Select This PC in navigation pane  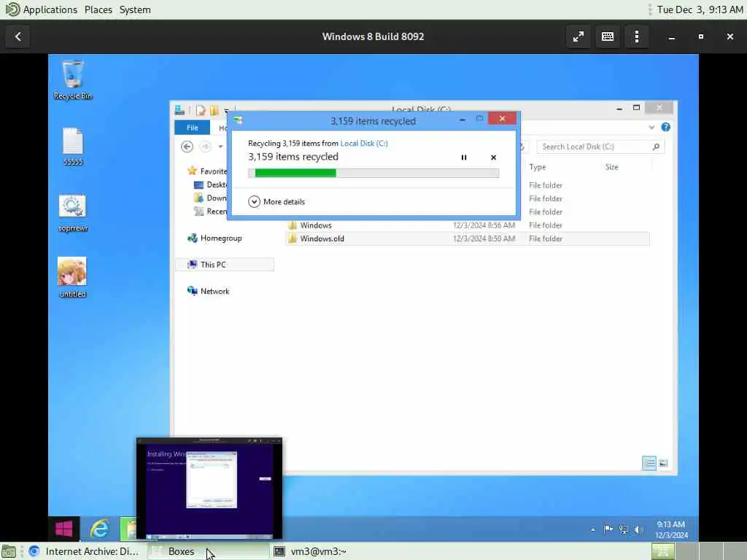225,265
